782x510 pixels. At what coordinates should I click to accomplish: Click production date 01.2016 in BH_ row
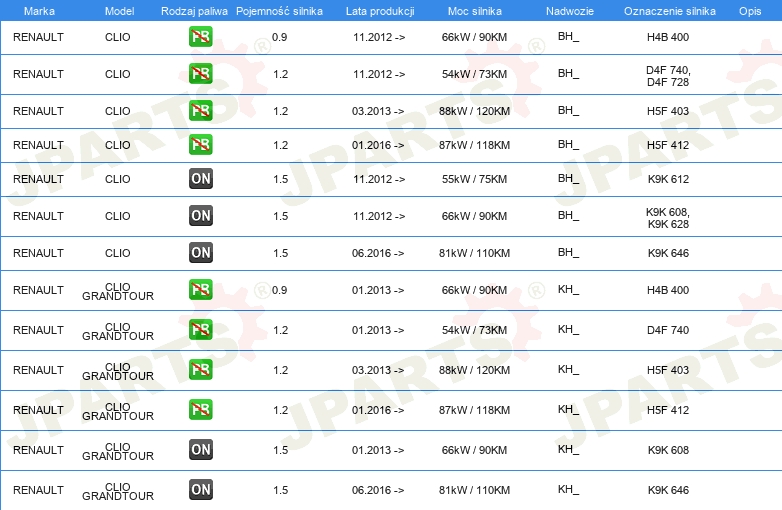pyautogui.click(x=378, y=145)
